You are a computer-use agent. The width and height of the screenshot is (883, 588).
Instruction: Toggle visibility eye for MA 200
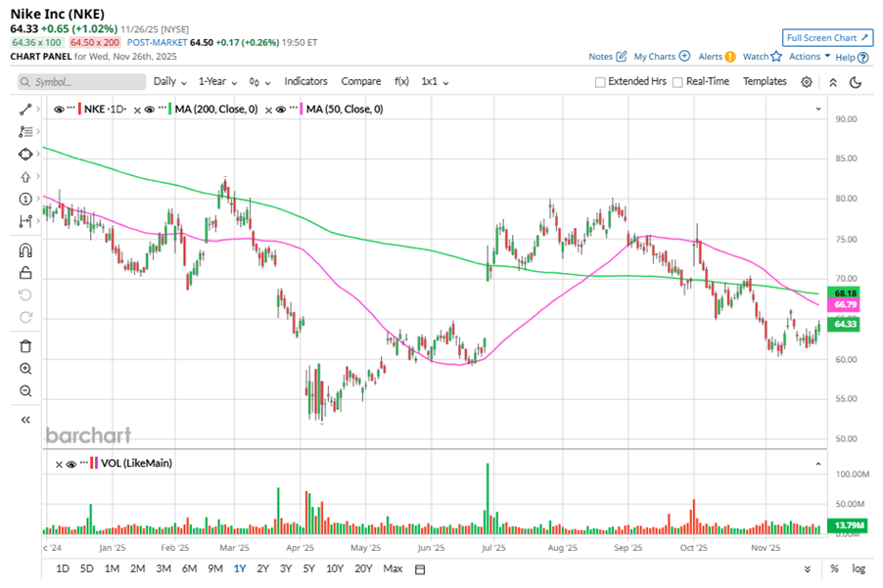coord(149,110)
